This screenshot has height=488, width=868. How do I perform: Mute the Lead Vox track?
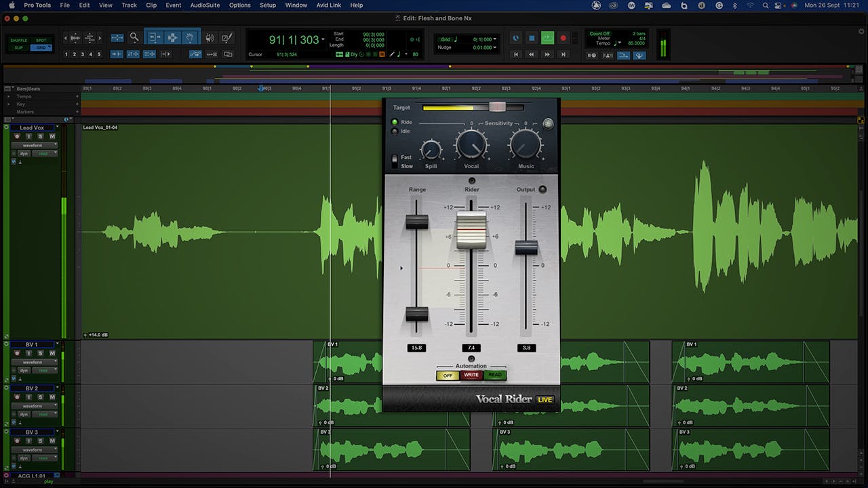click(x=52, y=136)
